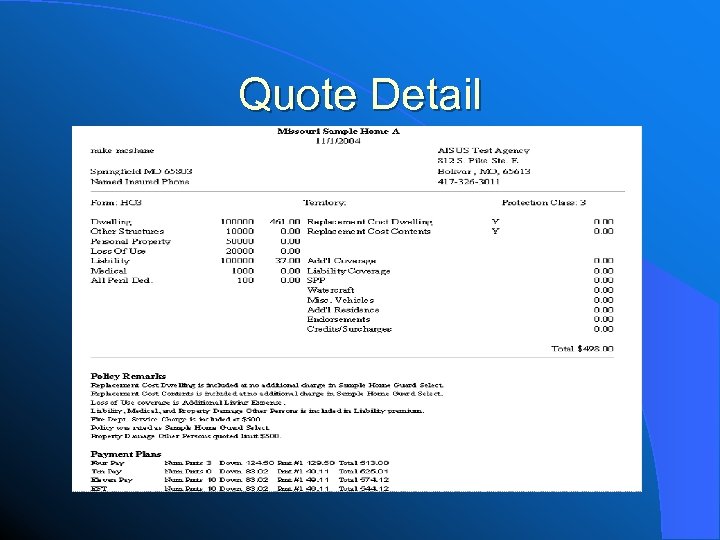Select the "All Peril Ded." label
The image size is (720, 540).
tap(122, 281)
